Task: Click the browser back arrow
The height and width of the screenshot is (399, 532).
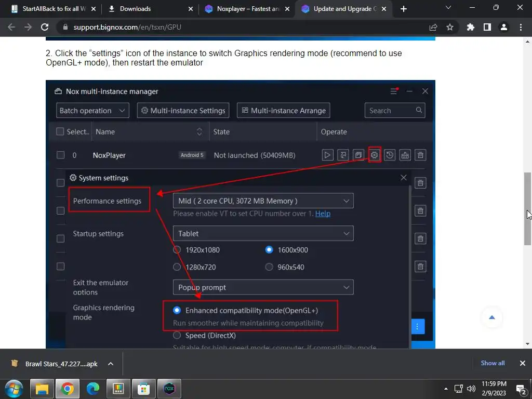Action: coord(11,27)
